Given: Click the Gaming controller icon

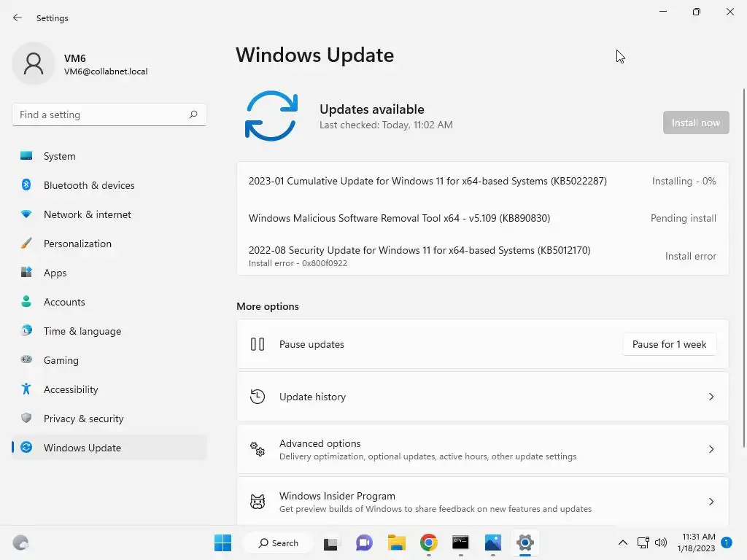Looking at the screenshot, I should tap(26, 359).
